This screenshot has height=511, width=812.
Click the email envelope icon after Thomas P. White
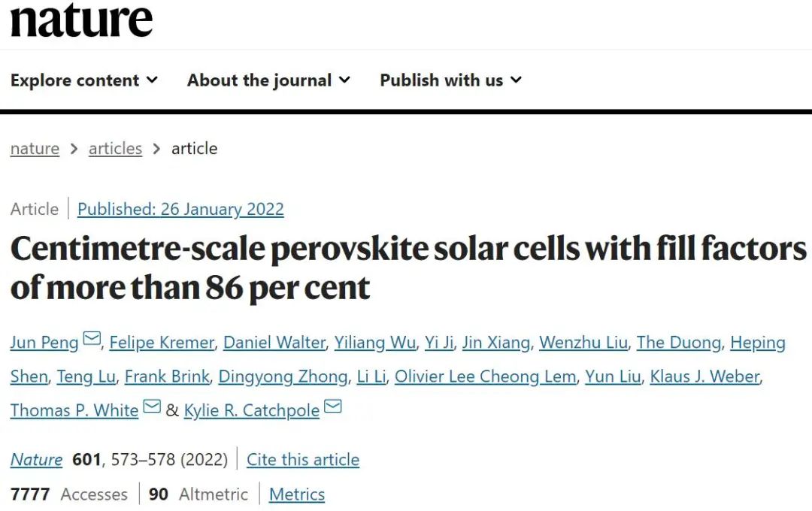tap(152, 407)
